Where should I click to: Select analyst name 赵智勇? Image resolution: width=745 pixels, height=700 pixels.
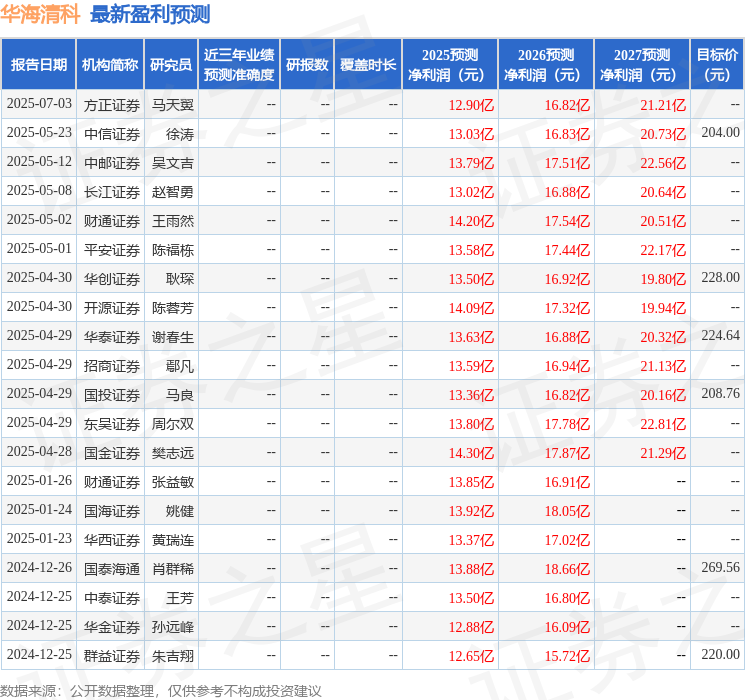click(172, 192)
